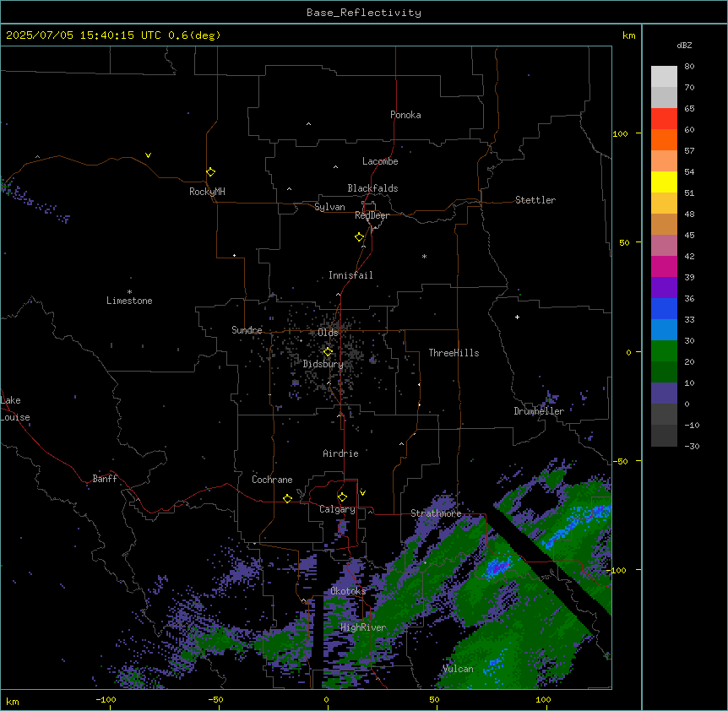Click the Strathmore label
The image size is (728, 711).
tap(436, 513)
